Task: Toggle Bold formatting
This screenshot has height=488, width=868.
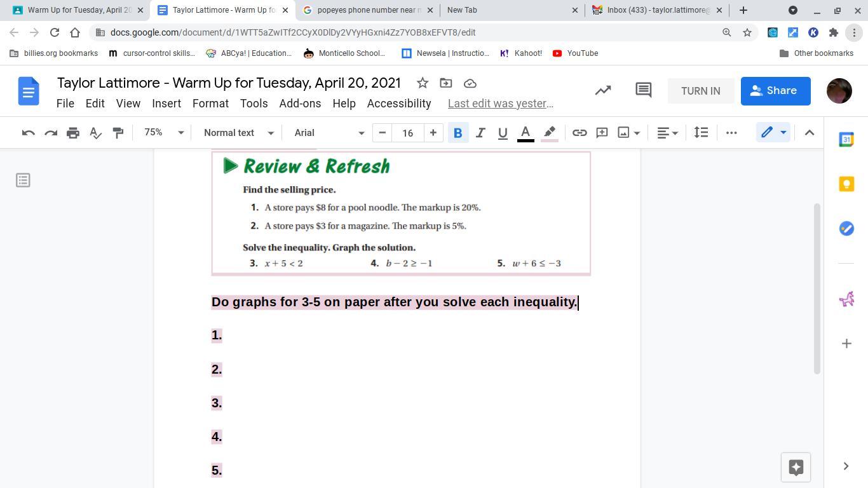Action: coord(458,133)
